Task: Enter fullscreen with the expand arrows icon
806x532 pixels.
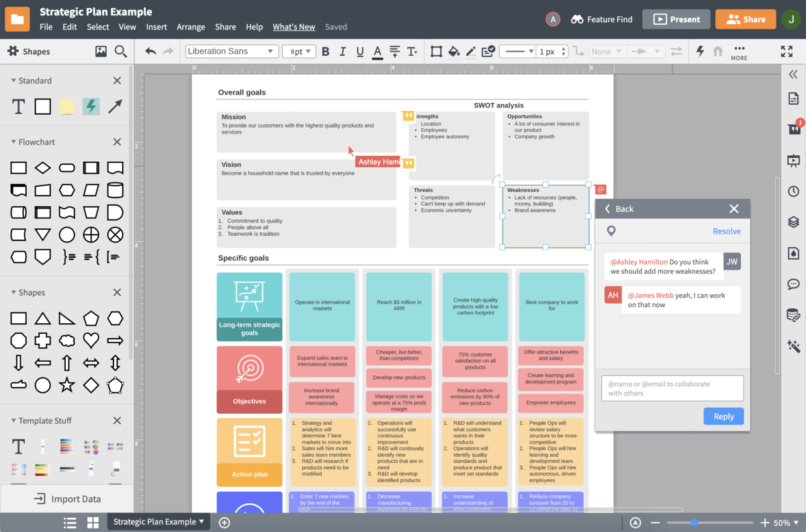Action: 787,52
